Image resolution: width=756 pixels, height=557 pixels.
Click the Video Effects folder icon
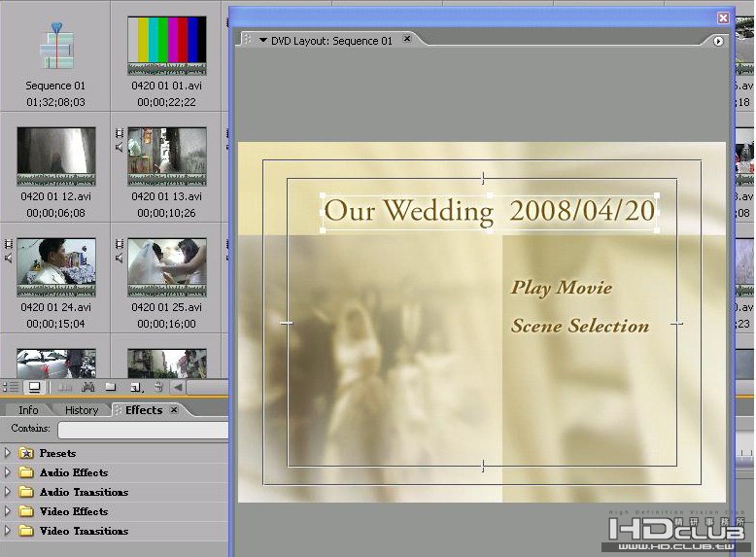coord(26,510)
